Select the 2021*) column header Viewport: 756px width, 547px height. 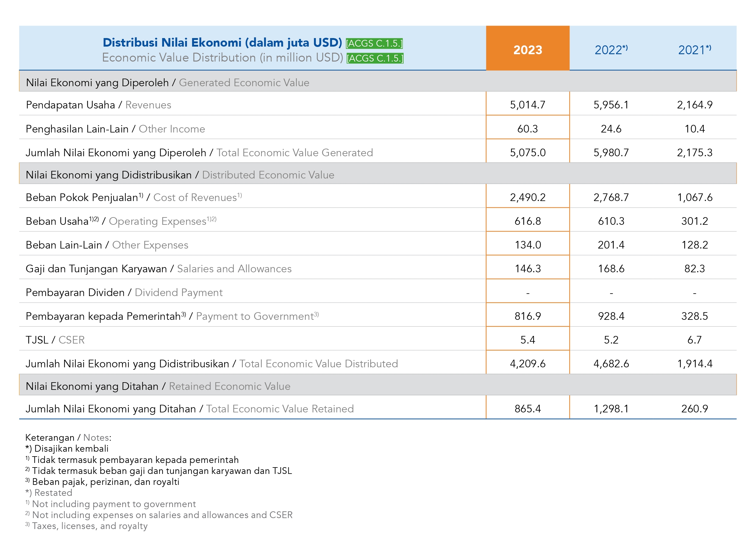click(695, 50)
